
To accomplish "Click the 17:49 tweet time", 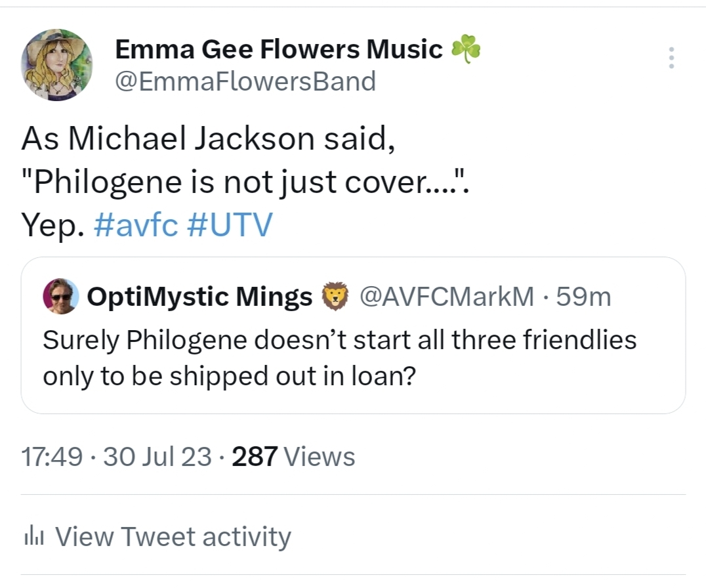I will [52, 457].
